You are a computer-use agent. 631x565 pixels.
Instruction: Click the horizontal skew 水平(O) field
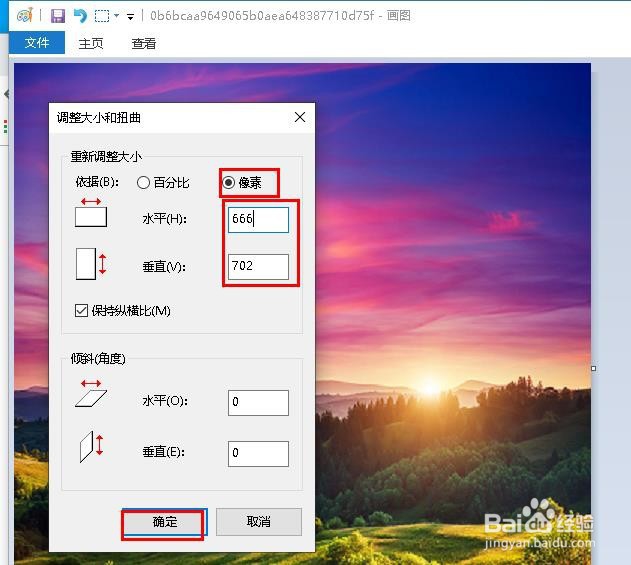point(258,402)
